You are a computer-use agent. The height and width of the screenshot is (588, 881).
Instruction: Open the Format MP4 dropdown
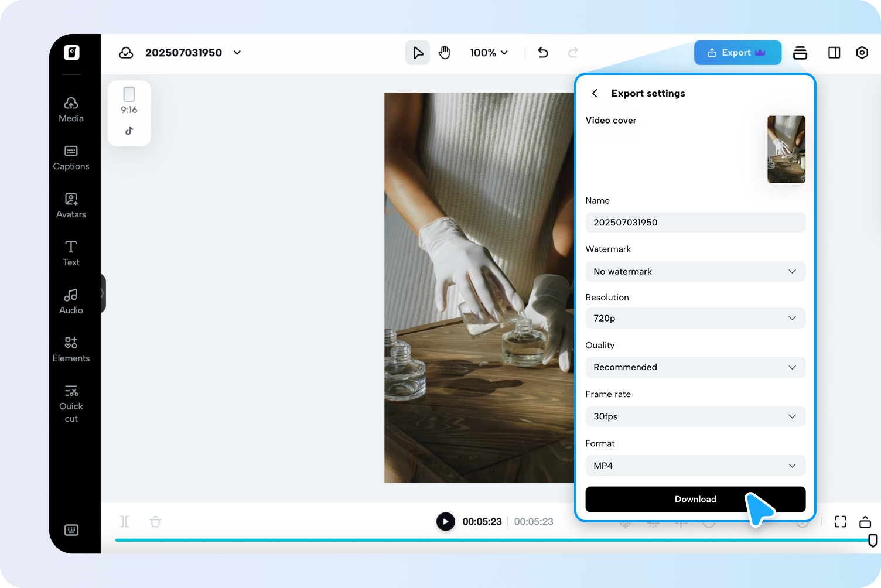pyautogui.click(x=695, y=466)
